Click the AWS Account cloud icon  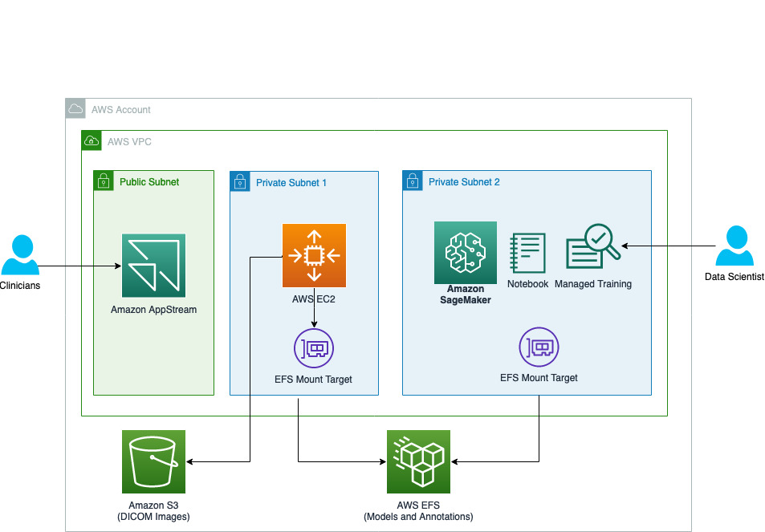[75, 108]
